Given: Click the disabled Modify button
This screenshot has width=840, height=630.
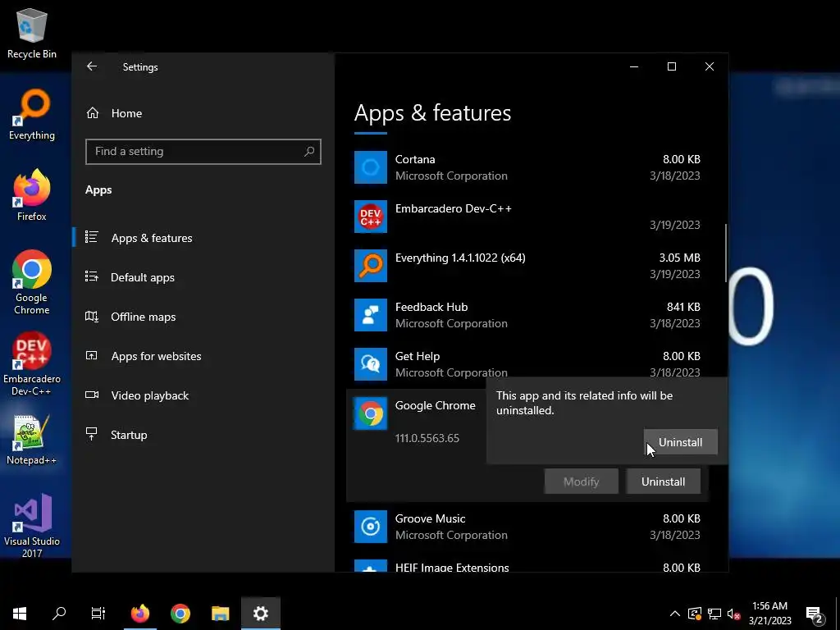Looking at the screenshot, I should point(582,482).
